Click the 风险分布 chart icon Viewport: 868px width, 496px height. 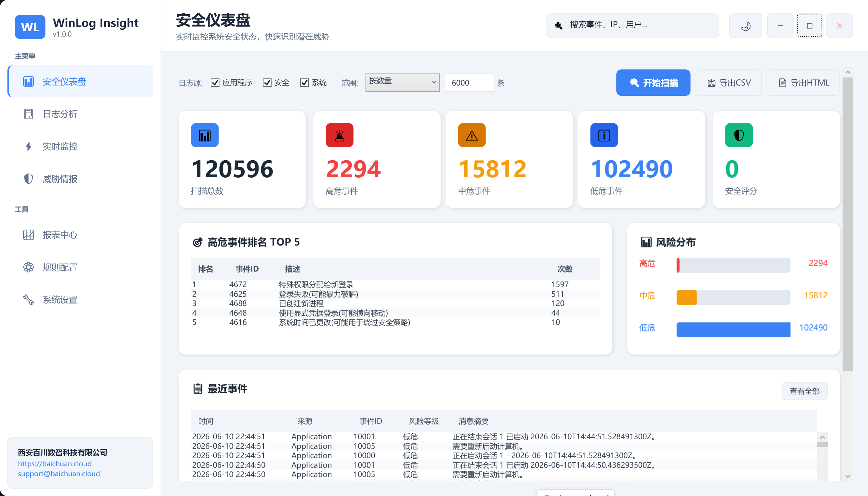pyautogui.click(x=646, y=242)
